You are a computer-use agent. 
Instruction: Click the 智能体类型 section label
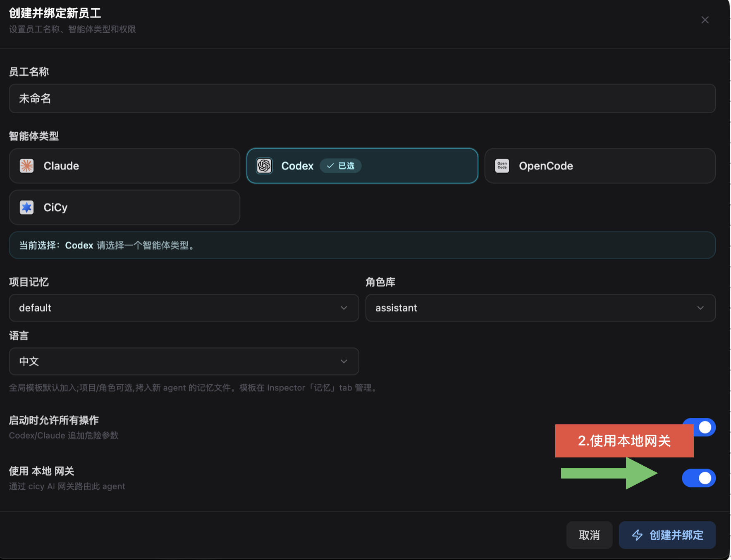pyautogui.click(x=34, y=136)
